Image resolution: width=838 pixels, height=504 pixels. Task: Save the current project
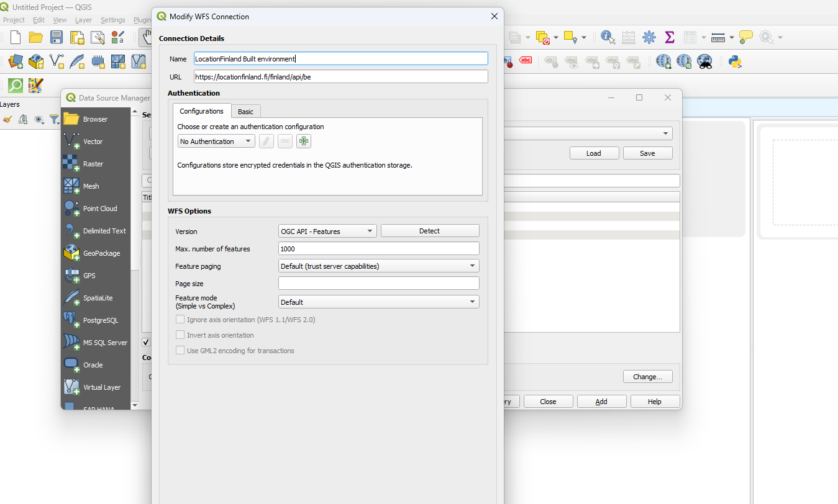coord(56,37)
